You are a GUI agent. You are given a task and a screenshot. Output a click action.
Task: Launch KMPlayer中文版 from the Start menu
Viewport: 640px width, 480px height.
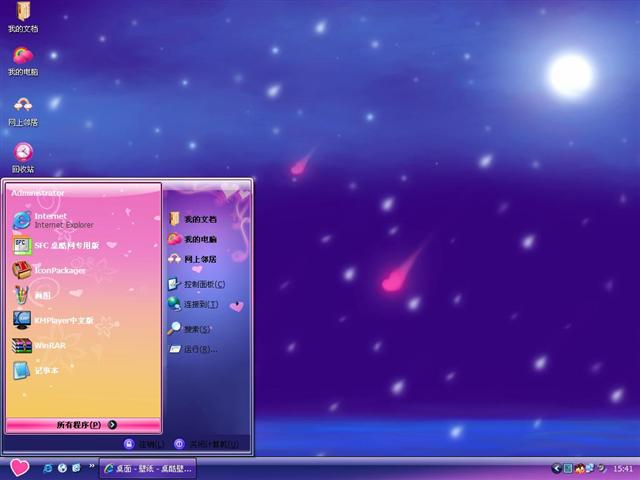pos(84,320)
